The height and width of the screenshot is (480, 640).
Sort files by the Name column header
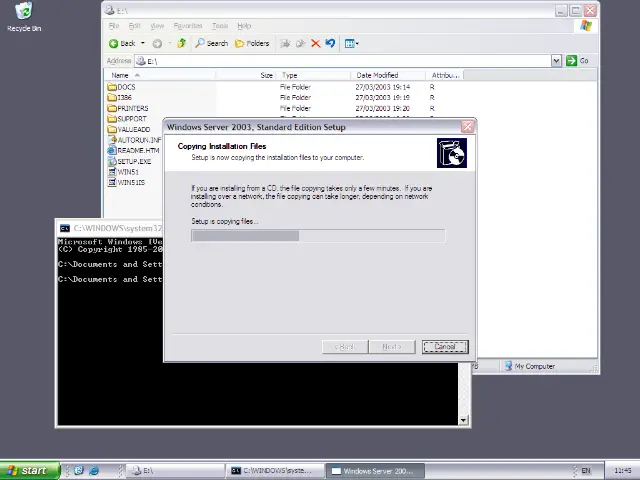(161, 75)
